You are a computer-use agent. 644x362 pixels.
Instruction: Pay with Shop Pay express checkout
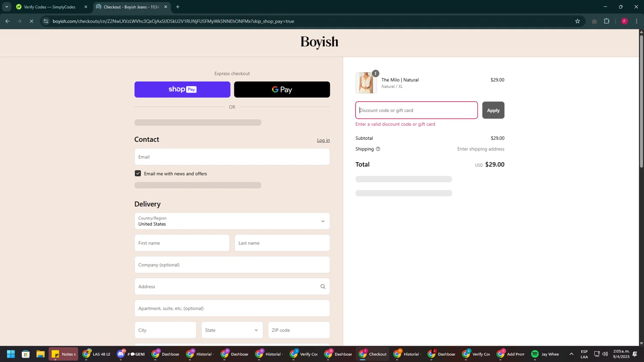[x=182, y=90]
